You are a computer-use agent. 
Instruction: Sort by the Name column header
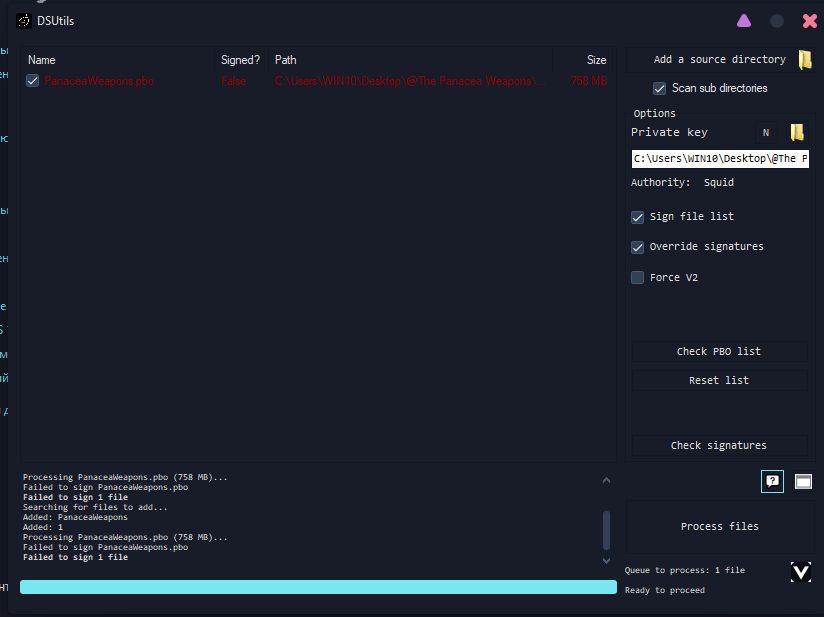(118, 60)
